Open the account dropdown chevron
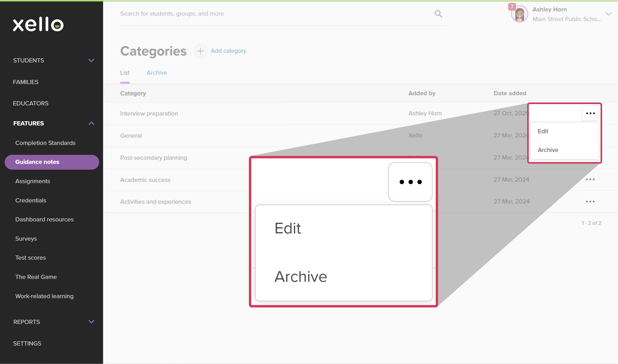The image size is (618, 364). click(608, 14)
